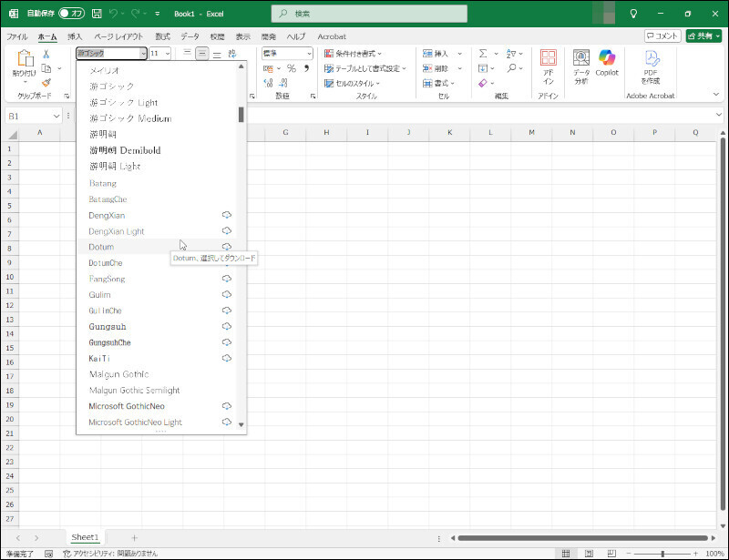Switch to the Page Layout tab
Viewport: 729px width, 560px height.
pos(118,36)
